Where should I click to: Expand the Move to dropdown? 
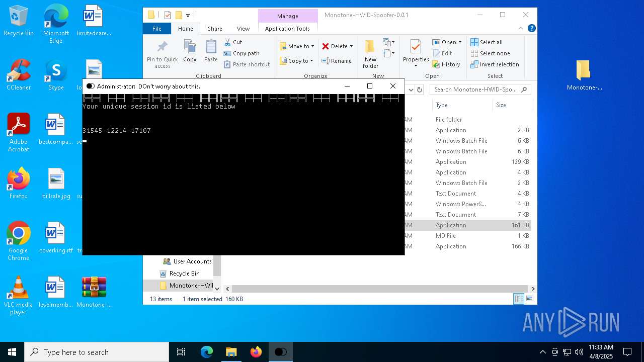(x=312, y=46)
